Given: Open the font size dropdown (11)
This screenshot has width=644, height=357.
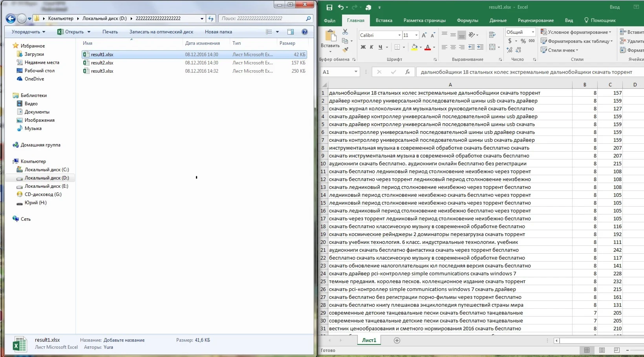Looking at the screenshot, I should click(417, 35).
